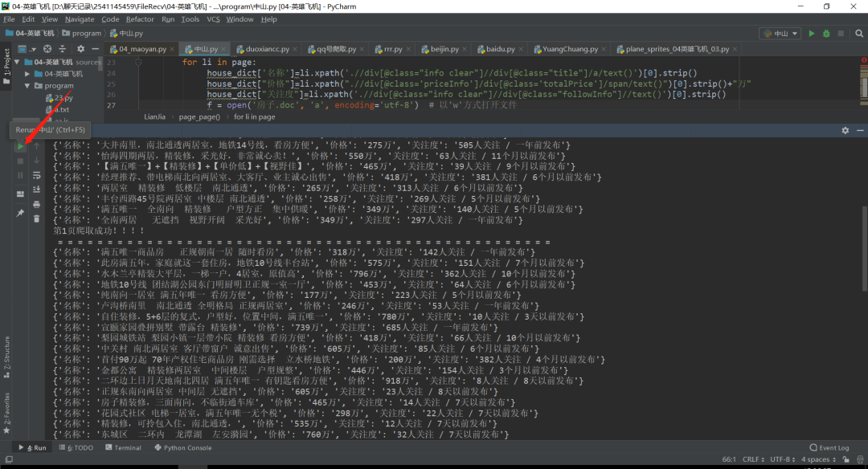Open Search Everywhere magnifier icon
This screenshot has height=469, width=868.
(x=859, y=34)
